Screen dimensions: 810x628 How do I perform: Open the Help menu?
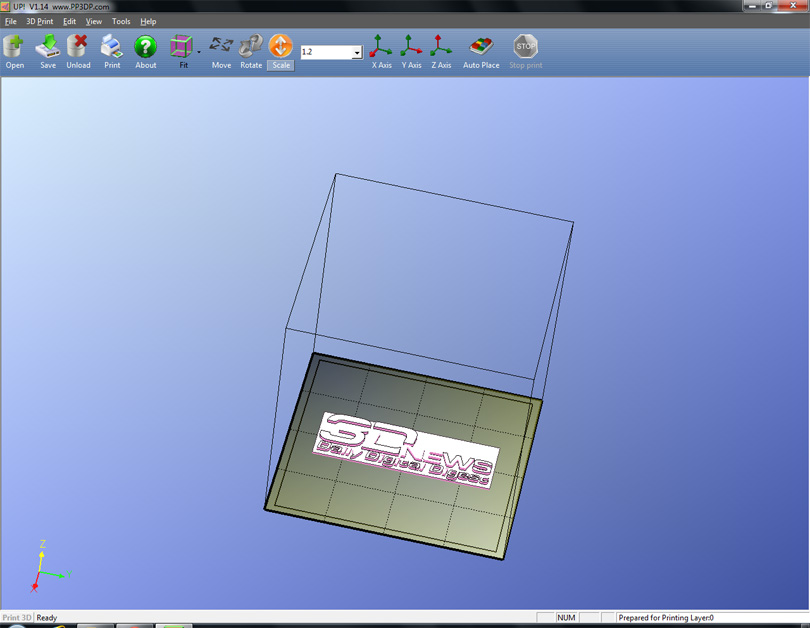(148, 21)
